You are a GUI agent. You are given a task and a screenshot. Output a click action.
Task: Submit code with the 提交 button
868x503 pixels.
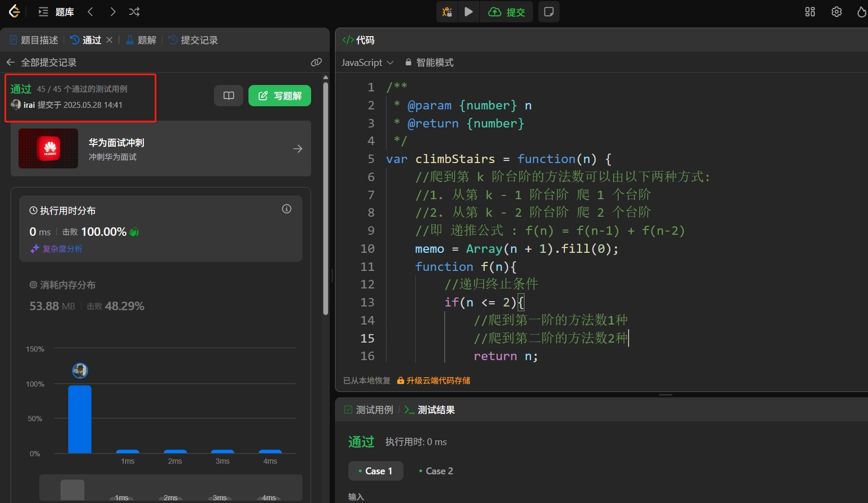point(507,12)
